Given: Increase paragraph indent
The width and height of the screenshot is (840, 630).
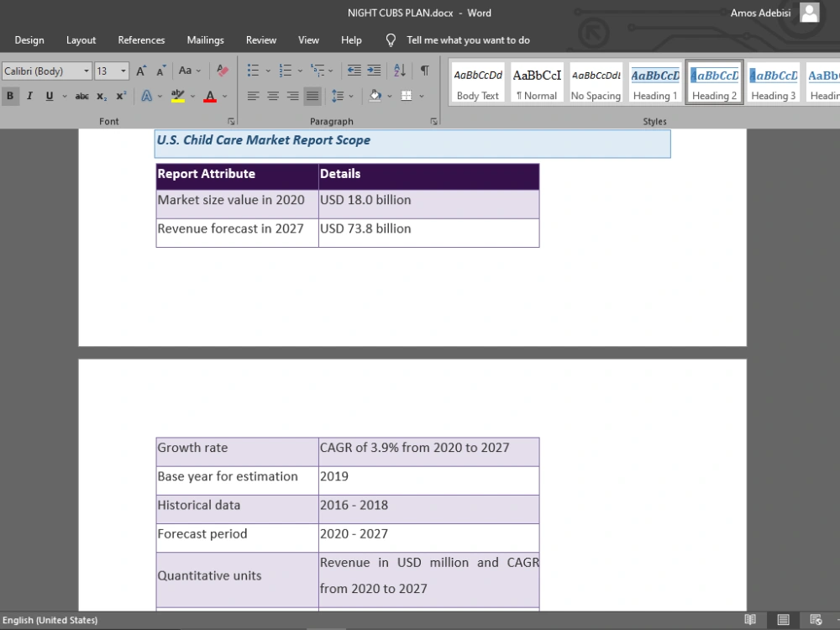Looking at the screenshot, I should click(x=374, y=71).
